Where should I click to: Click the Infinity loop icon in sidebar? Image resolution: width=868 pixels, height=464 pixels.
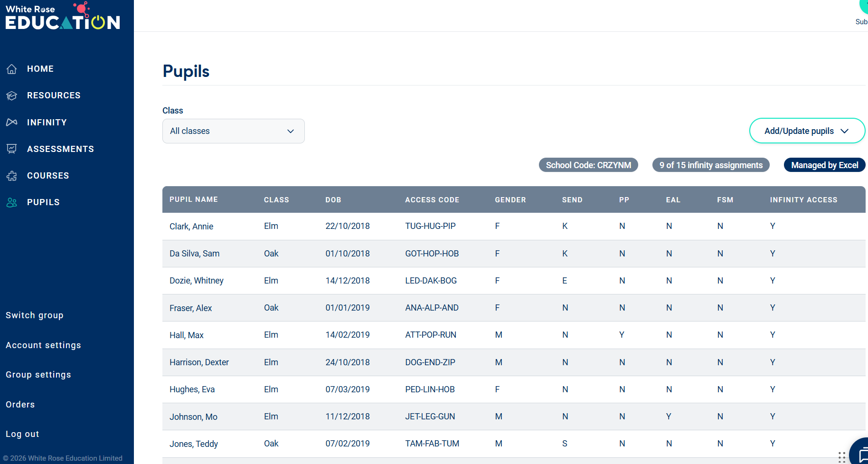click(x=12, y=123)
